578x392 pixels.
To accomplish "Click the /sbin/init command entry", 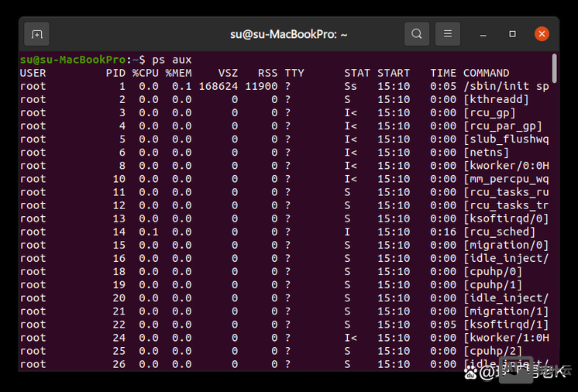I will pyautogui.click(x=506, y=86).
